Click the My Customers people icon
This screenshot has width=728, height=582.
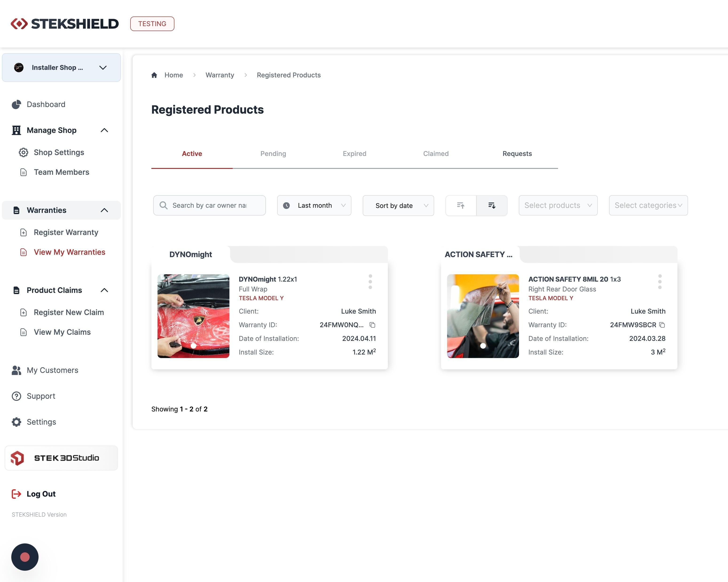click(x=16, y=370)
